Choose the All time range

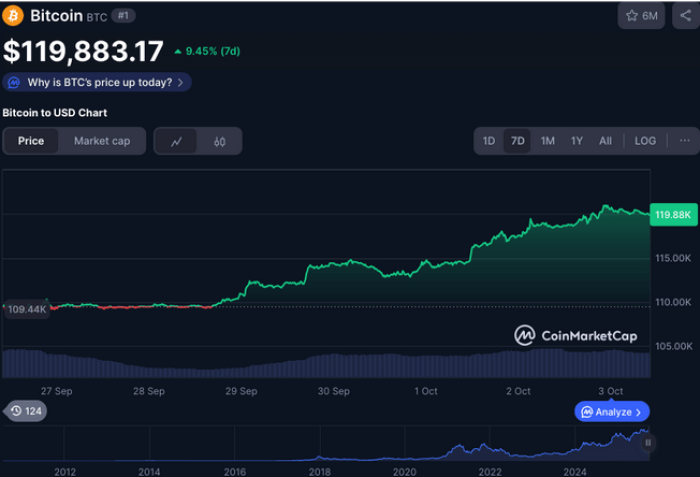[x=605, y=141]
